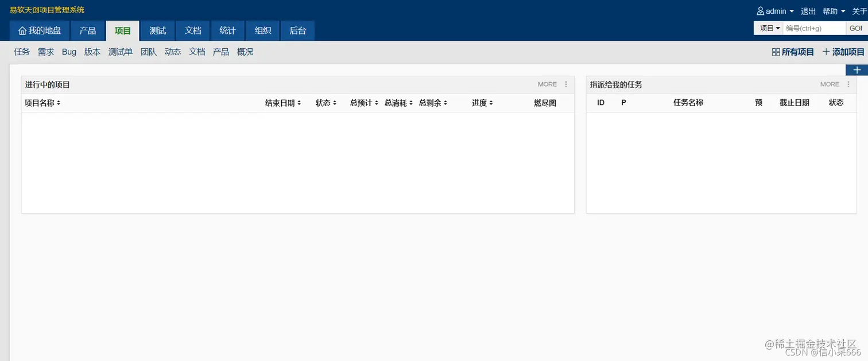Click the 进行中的项目 panel title
This screenshot has width=868, height=361.
(x=48, y=84)
